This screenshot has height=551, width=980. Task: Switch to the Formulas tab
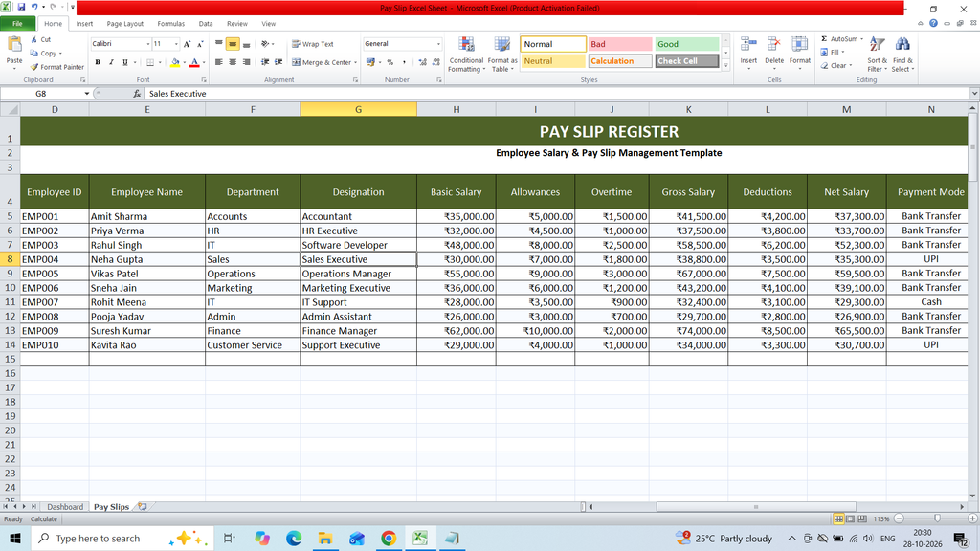point(170,24)
